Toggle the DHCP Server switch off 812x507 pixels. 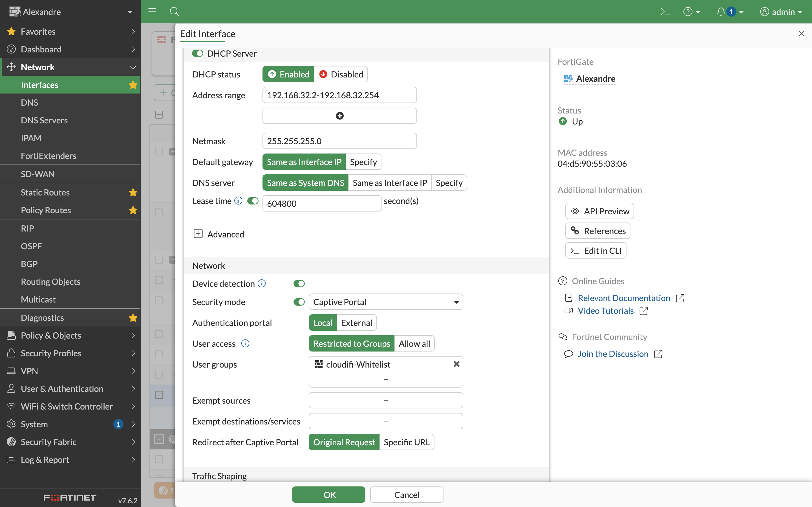198,53
